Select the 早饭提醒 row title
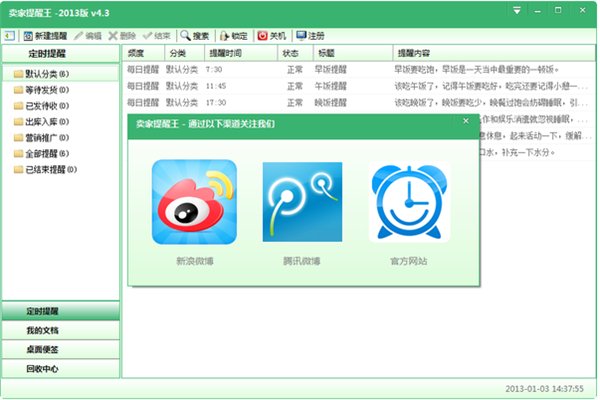This screenshot has width=600, height=400. 330,70
